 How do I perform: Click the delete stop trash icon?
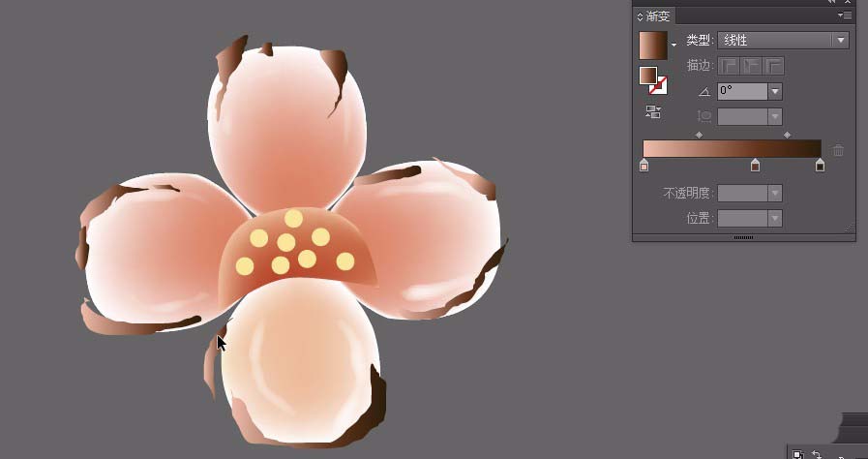[x=839, y=150]
